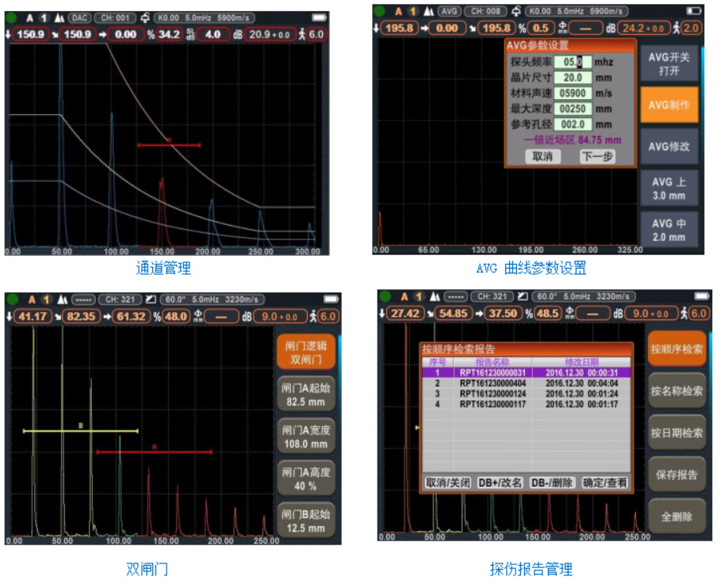The image size is (728, 588).
Task: Click the battery icon in the 通道管理 screen
Action: point(320,17)
